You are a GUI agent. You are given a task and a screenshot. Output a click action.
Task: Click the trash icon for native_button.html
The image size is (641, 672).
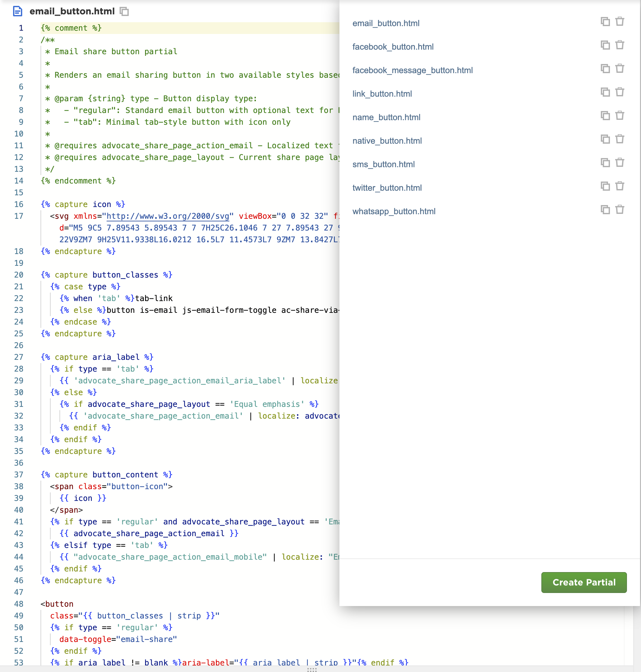tap(619, 139)
